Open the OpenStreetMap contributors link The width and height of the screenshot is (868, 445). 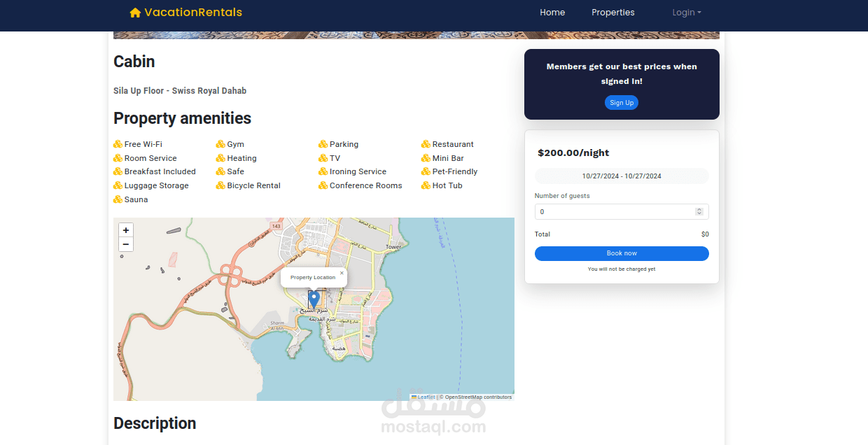(478, 397)
